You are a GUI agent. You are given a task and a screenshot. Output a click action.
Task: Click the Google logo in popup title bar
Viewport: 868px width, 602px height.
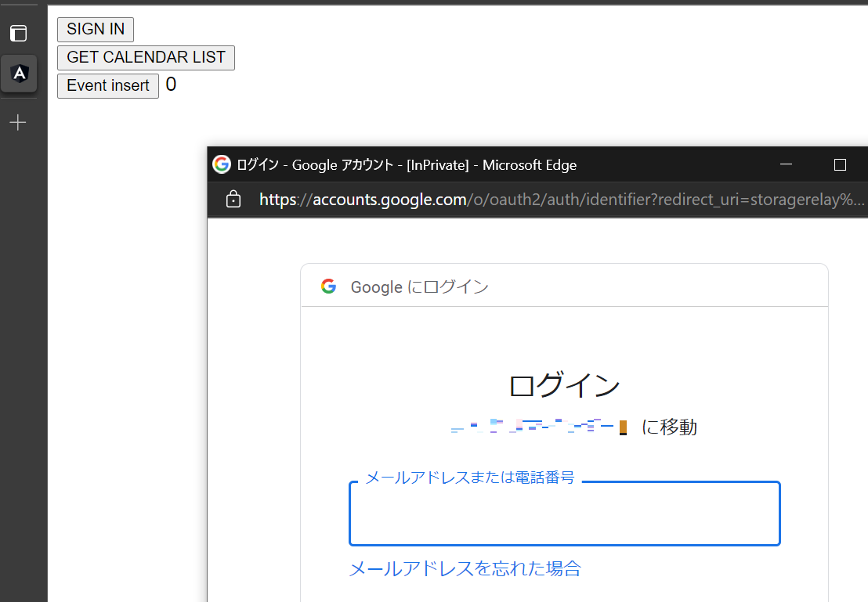[222, 164]
